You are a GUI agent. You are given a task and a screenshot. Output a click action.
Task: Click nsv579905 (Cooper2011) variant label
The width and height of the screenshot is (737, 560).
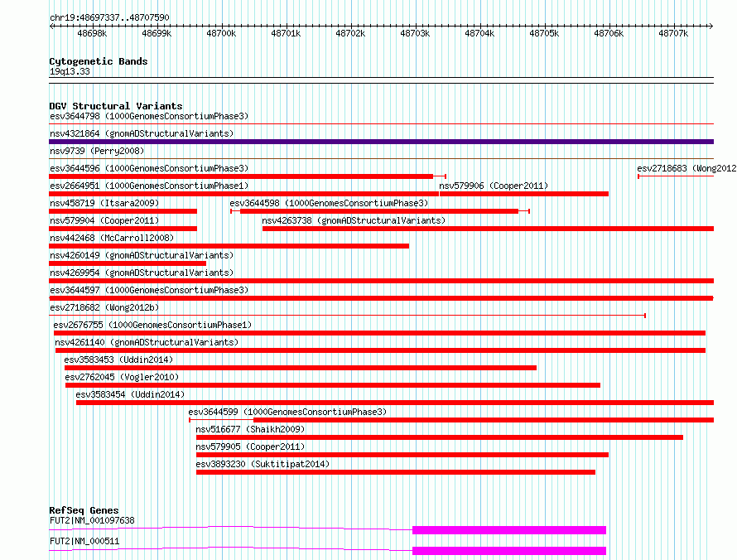pyautogui.click(x=250, y=447)
